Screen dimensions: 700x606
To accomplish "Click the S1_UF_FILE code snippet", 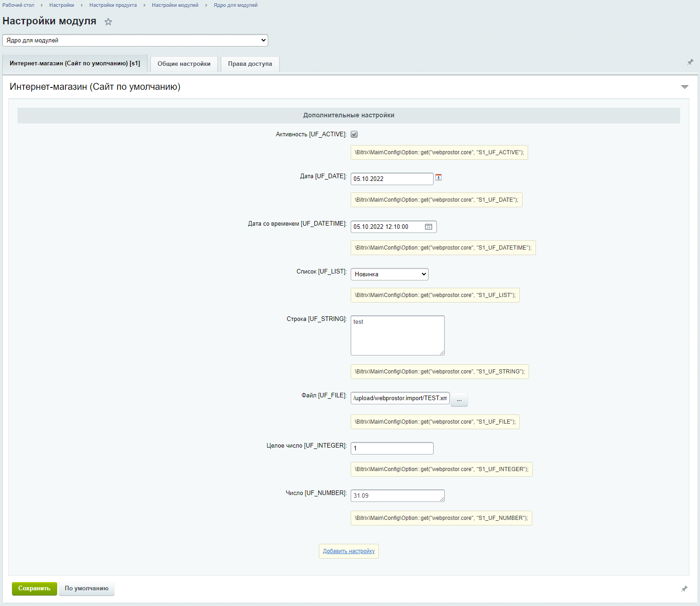I will click(435, 422).
